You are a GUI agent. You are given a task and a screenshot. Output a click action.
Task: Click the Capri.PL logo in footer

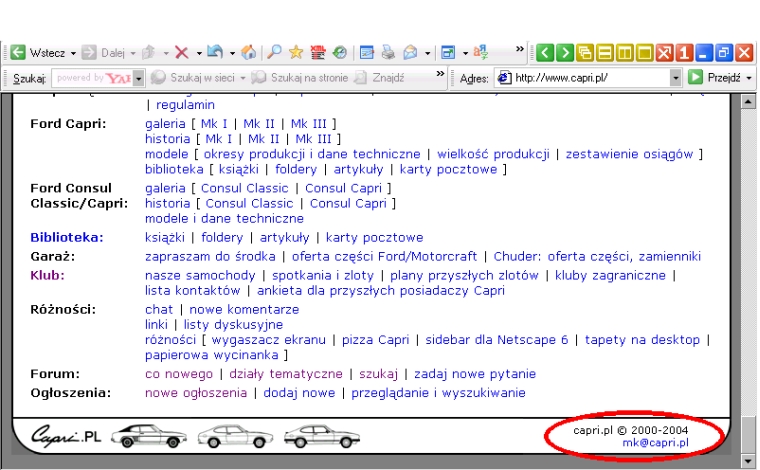[x=66, y=435]
